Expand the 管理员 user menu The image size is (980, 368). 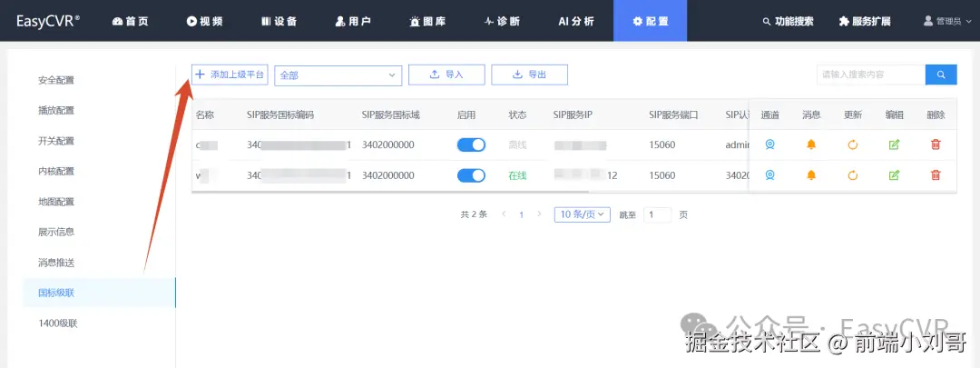tap(947, 21)
